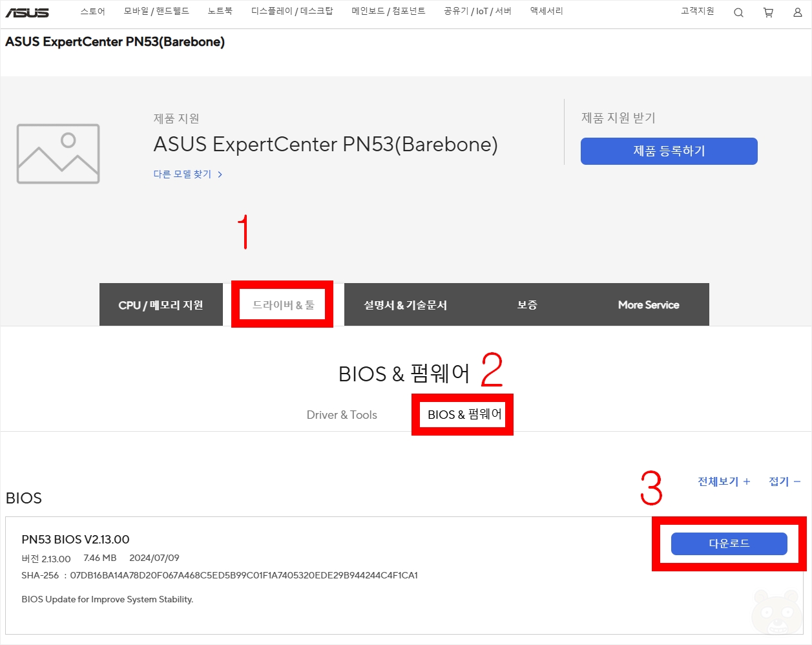Open the 액세서리 menu
This screenshot has width=812, height=645.
(547, 11)
